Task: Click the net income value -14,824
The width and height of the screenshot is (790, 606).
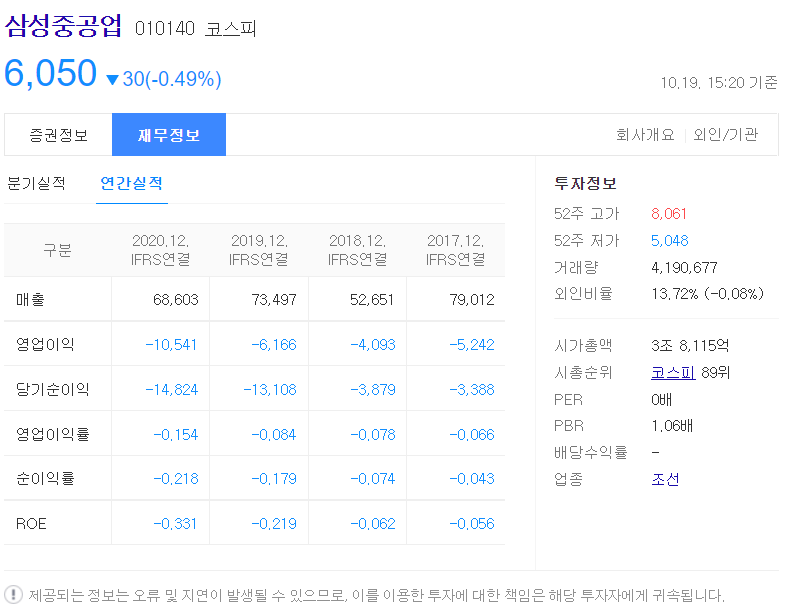Action: (172, 390)
